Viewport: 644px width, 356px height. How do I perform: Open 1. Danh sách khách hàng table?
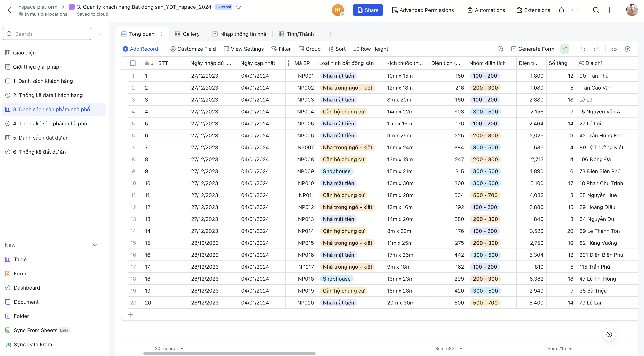click(54, 81)
